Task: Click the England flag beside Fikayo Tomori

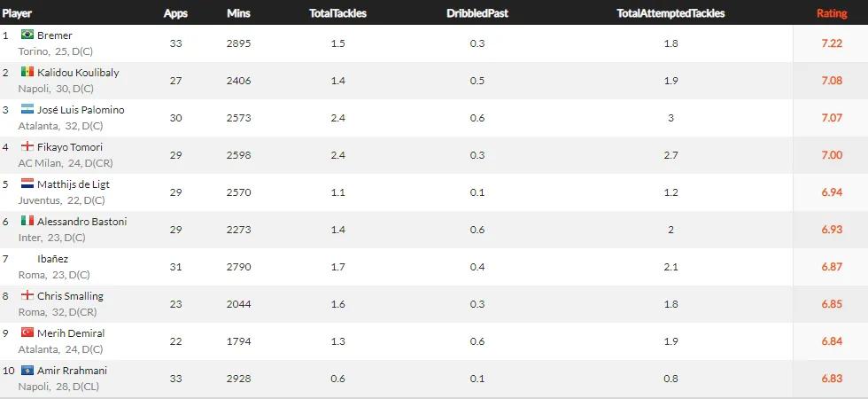Action: 27,146
